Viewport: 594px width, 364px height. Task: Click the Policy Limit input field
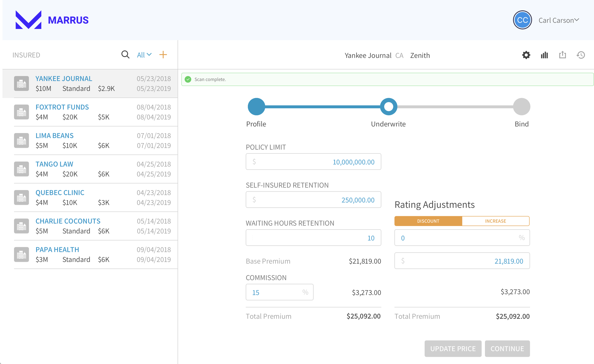click(313, 162)
